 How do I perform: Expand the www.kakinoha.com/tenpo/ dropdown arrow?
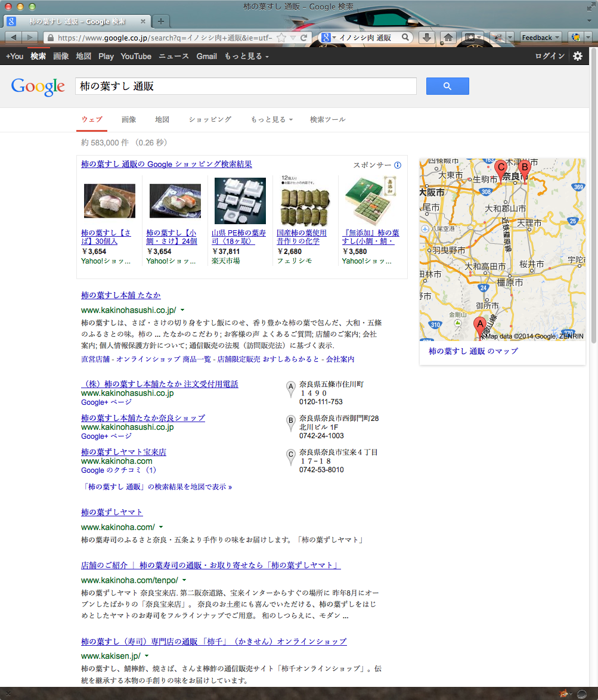pos(184,580)
